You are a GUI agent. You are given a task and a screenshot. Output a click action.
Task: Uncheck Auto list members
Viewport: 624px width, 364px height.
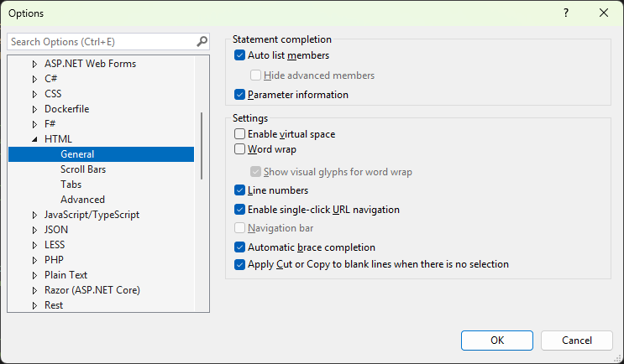point(240,55)
